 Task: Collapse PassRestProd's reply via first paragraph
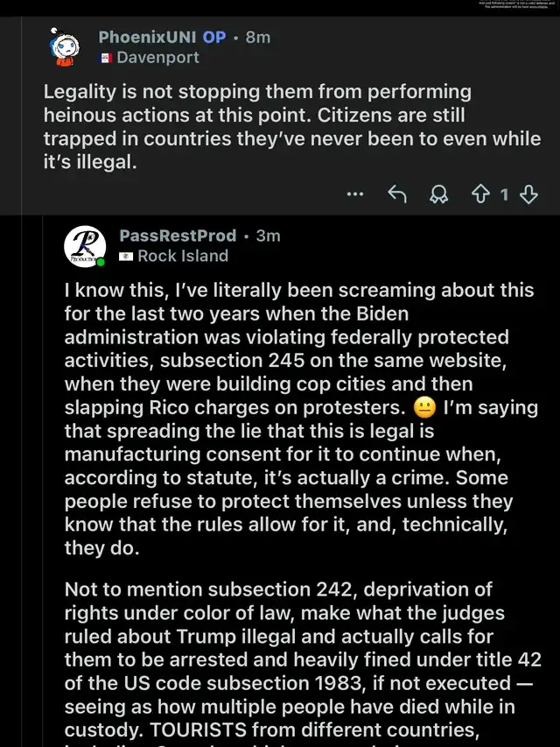click(297, 420)
